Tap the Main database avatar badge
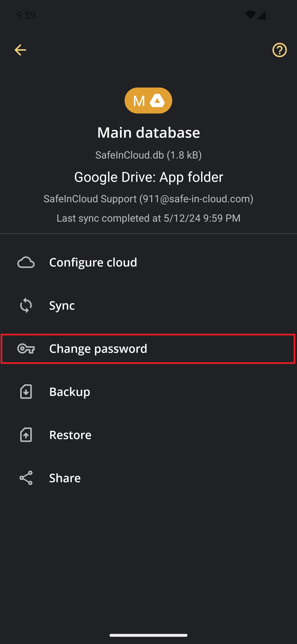The height and width of the screenshot is (644, 297). click(x=148, y=101)
